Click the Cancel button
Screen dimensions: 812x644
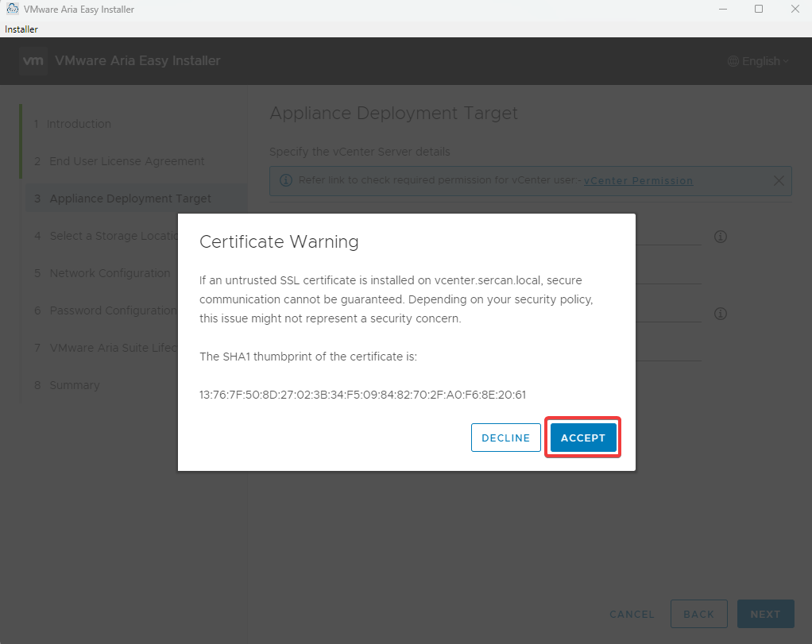(x=632, y=614)
